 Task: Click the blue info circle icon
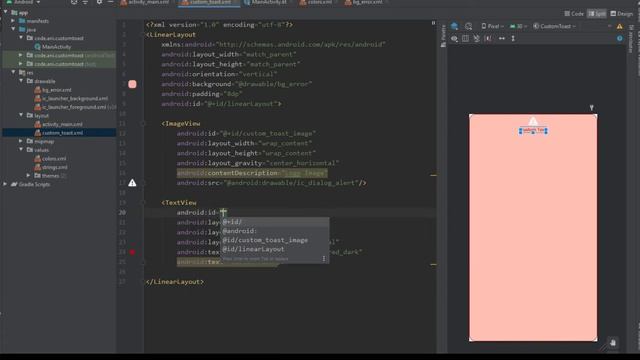pos(620,38)
